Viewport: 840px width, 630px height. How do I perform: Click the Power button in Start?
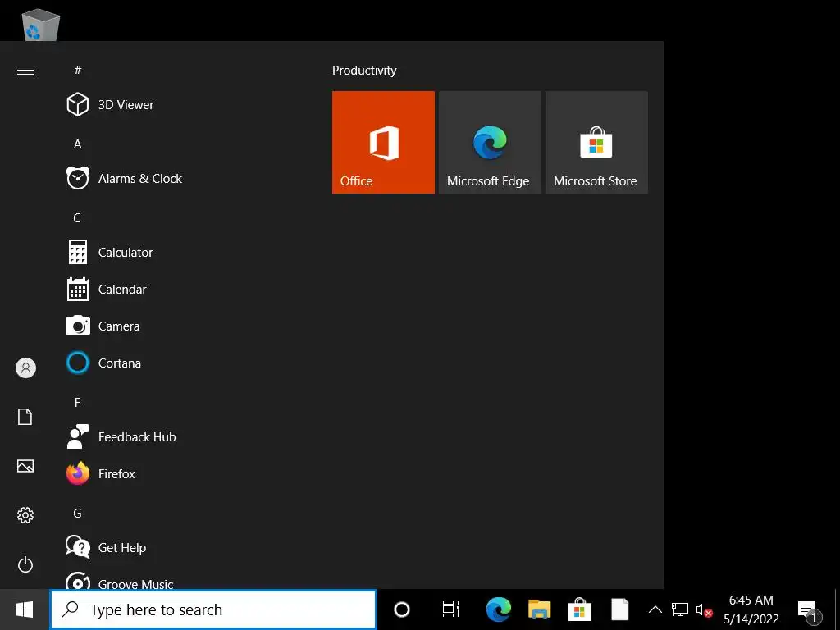pyautogui.click(x=25, y=564)
